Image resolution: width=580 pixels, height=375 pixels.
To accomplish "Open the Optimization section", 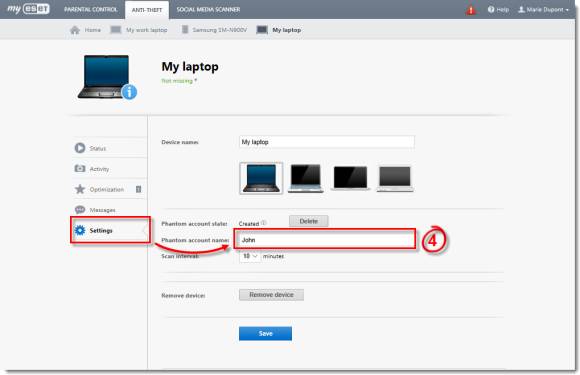I will coord(110,189).
